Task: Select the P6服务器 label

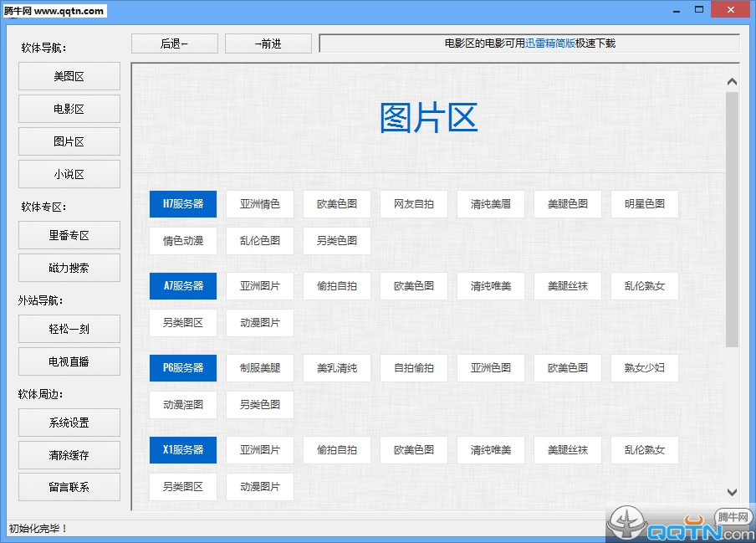Action: pos(183,368)
